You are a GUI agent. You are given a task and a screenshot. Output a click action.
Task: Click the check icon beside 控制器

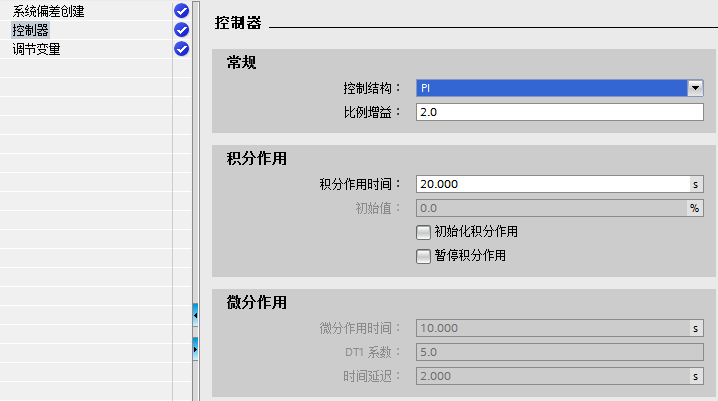pos(182,30)
